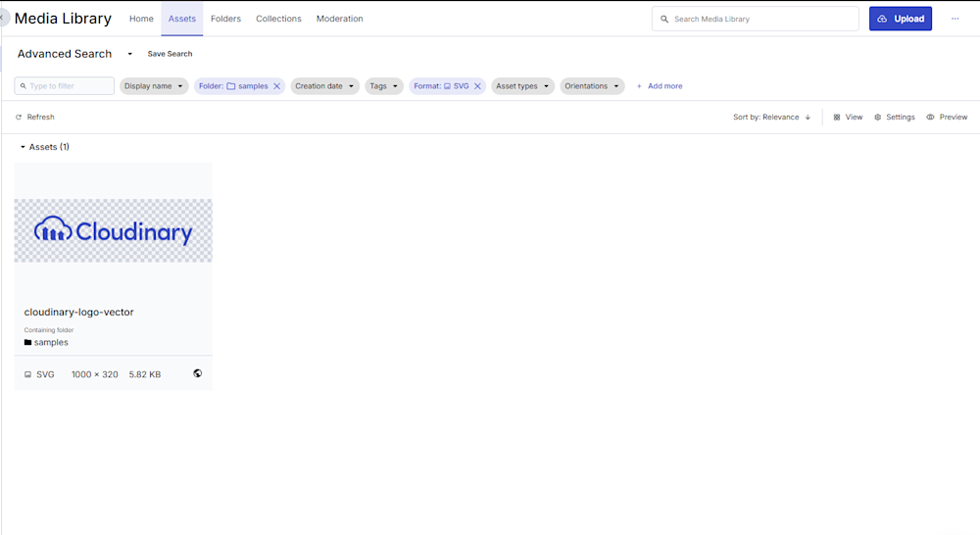Open the Creation date filter dropdown

pyautogui.click(x=325, y=86)
